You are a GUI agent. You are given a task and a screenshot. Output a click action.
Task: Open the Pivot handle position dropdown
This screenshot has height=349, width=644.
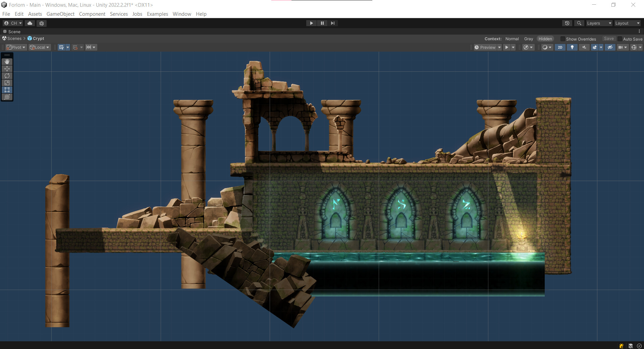pyautogui.click(x=16, y=47)
